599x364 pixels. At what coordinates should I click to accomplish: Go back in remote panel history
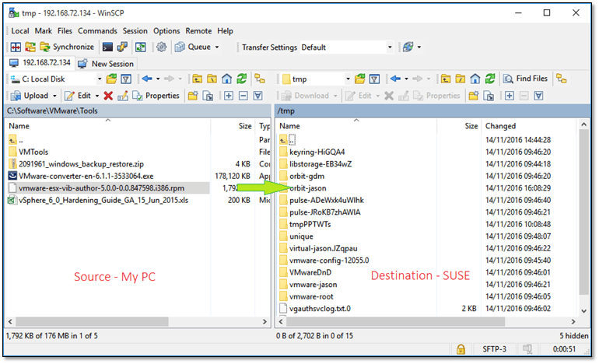(395, 79)
